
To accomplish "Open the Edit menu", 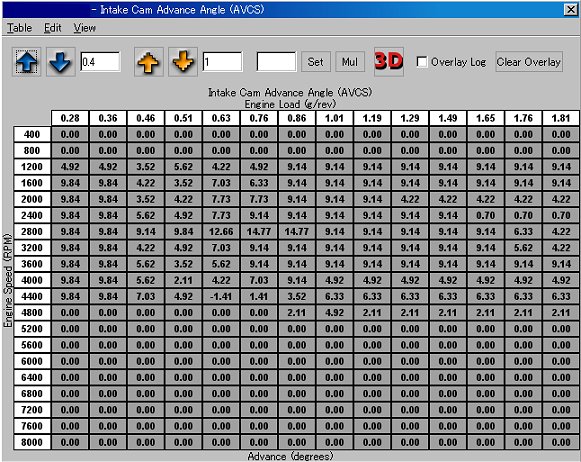I will click(x=53, y=28).
